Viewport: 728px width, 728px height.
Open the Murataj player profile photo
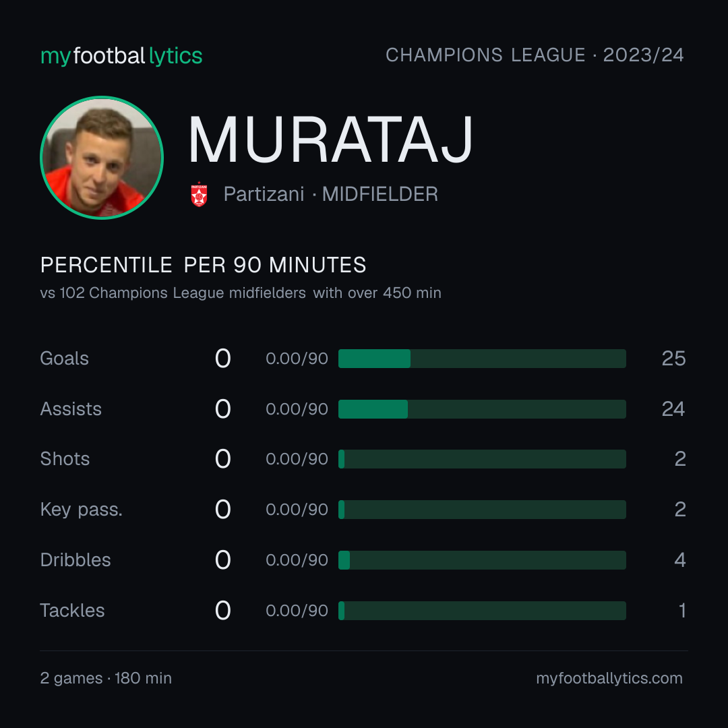[x=102, y=157]
